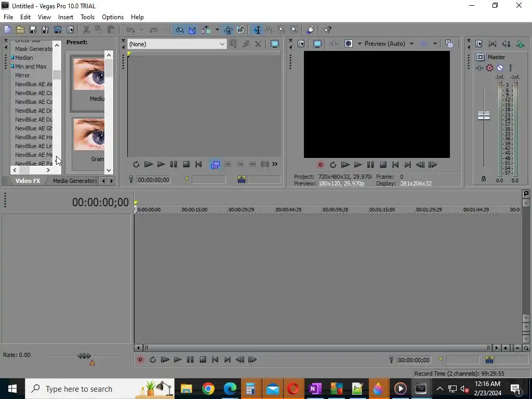
Task: Create a new project with the New icon
Action: click(x=7, y=30)
